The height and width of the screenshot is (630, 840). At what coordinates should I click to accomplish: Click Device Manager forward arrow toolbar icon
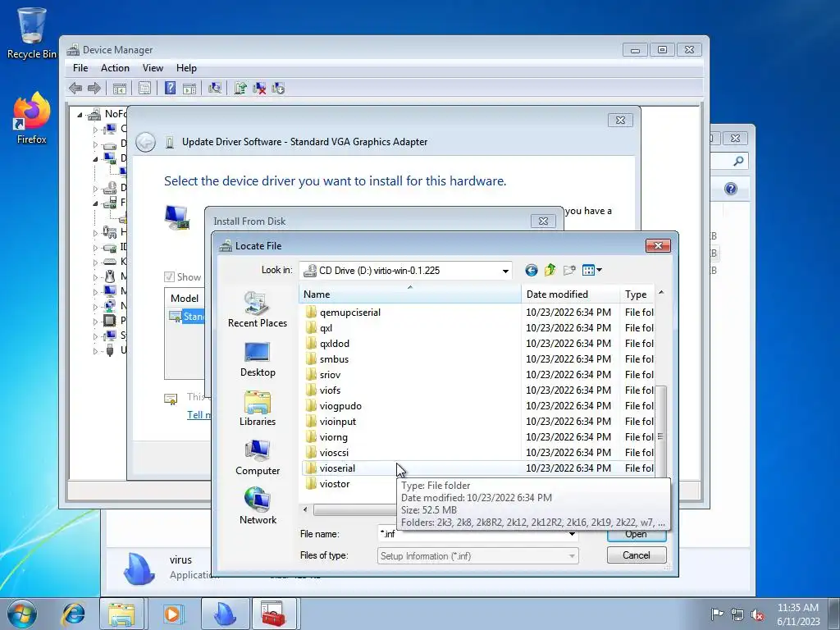(94, 89)
